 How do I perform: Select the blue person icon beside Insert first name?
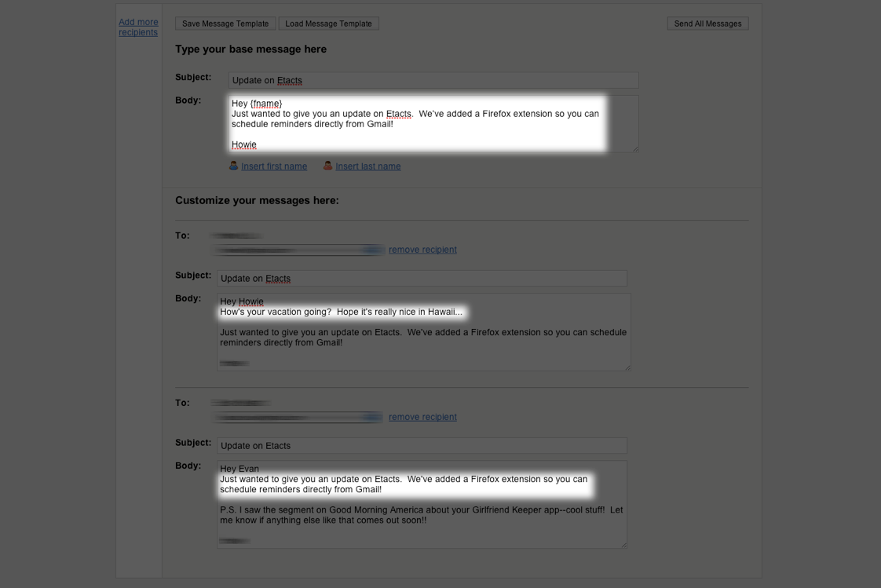click(234, 166)
